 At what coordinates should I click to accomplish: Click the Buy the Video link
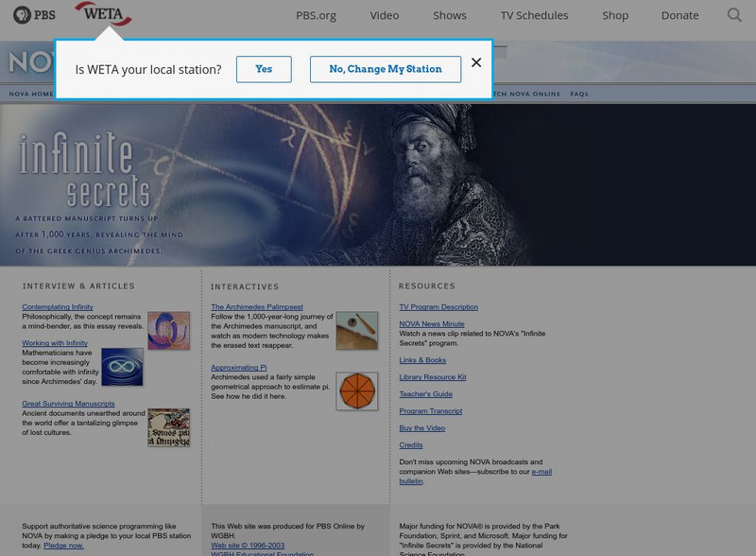(421, 427)
